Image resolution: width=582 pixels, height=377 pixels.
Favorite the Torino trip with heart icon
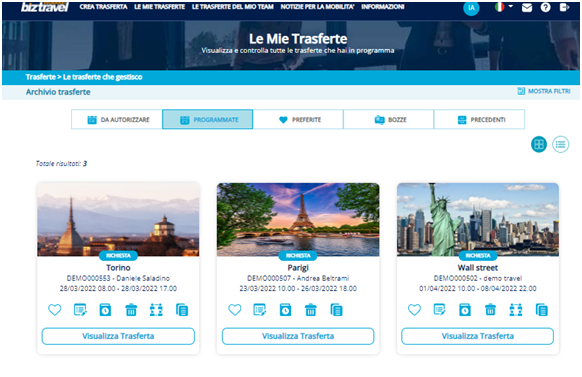tap(55, 309)
